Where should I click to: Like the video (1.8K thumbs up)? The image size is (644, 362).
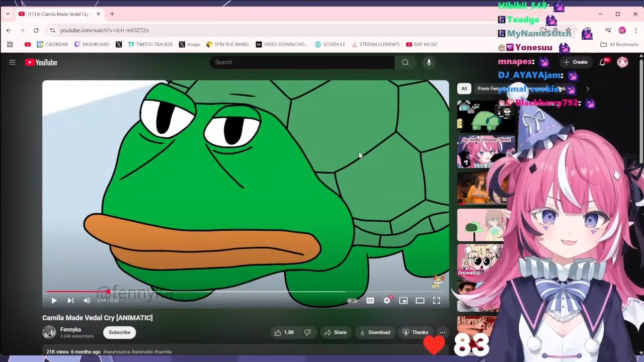point(284,332)
